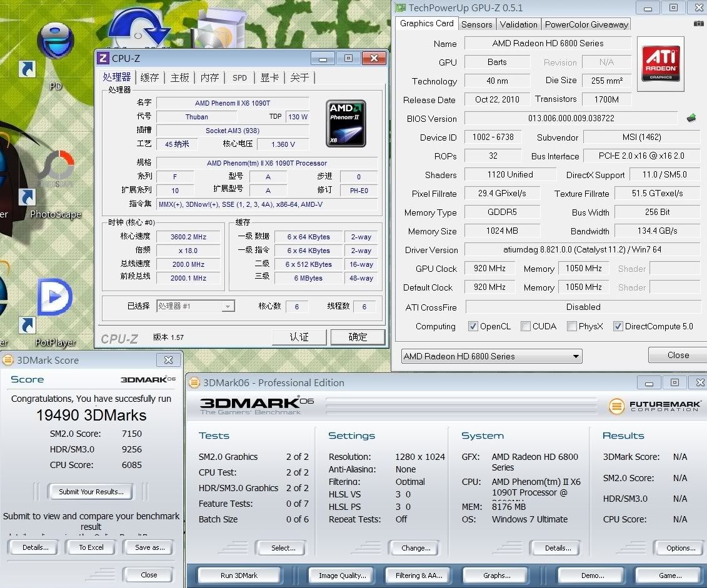Select the Graphics Card tab in GPU-Z
The width and height of the screenshot is (707, 588).
426,23
